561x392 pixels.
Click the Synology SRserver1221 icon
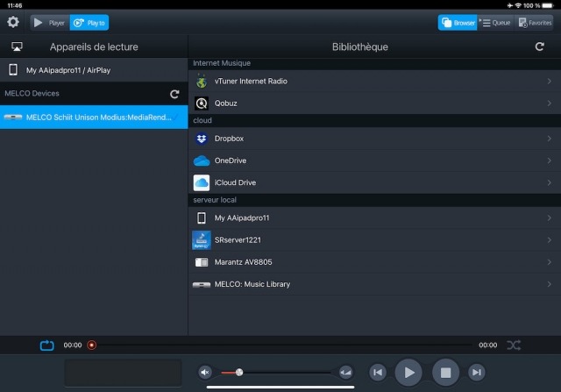202,240
